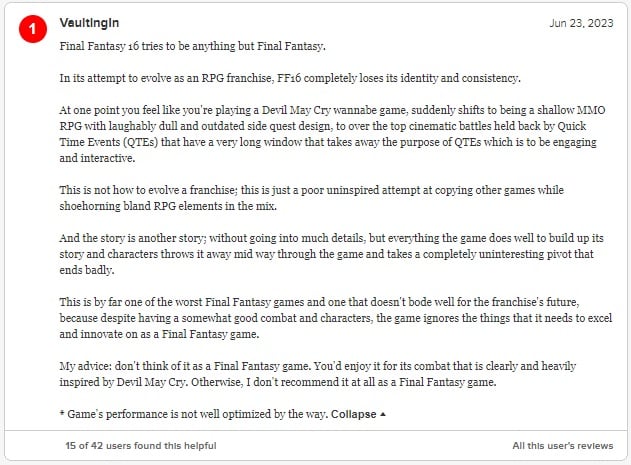Click the paragraph beginning 'My advice'
The image size is (631, 465).
click(x=318, y=374)
